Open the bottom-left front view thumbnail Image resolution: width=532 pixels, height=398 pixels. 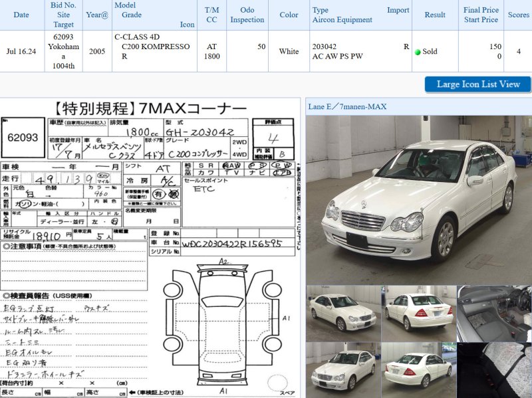[x=342, y=370]
